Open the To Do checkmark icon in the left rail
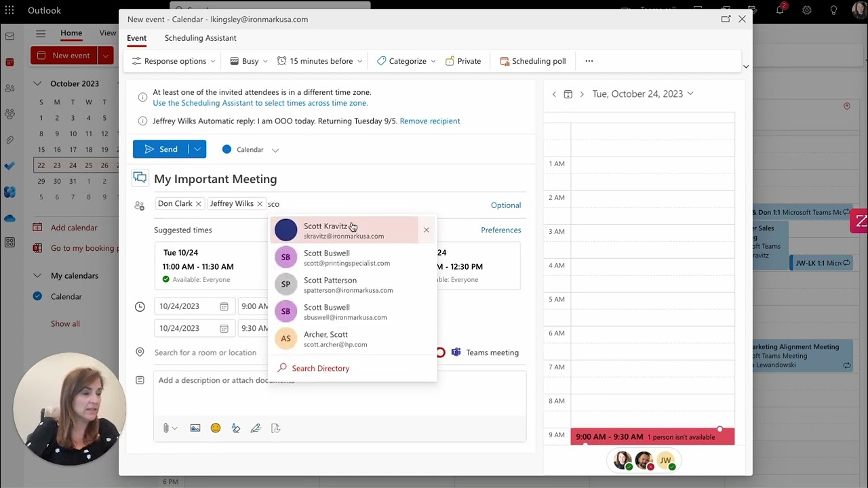The width and height of the screenshot is (868, 488). [x=9, y=165]
